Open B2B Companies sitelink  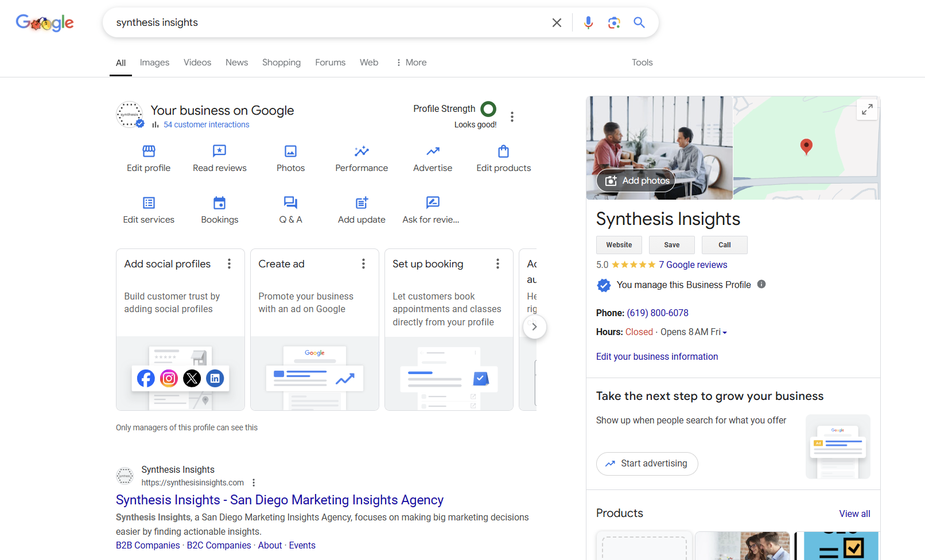point(148,545)
